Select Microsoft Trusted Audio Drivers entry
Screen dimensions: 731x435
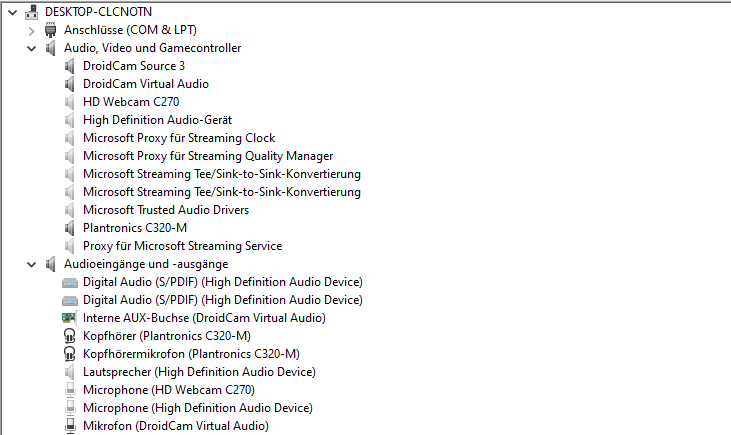pyautogui.click(x=166, y=210)
